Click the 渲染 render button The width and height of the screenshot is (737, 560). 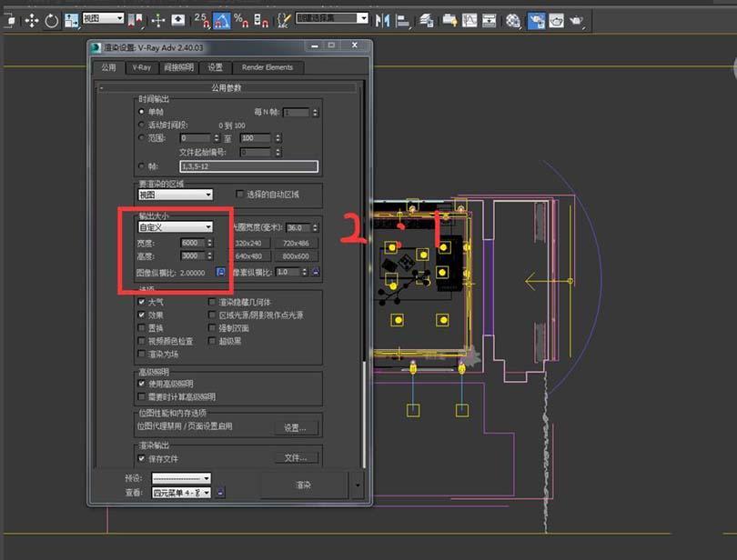[x=303, y=485]
